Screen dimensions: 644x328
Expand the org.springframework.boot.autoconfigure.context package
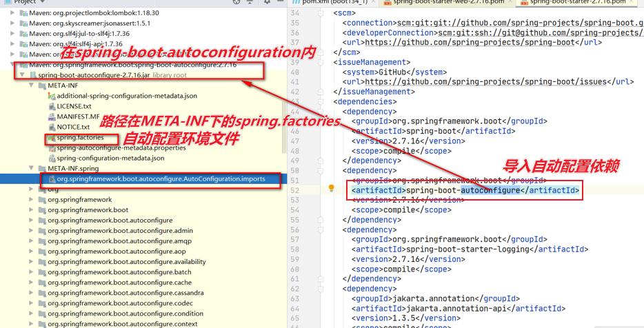tap(31, 324)
